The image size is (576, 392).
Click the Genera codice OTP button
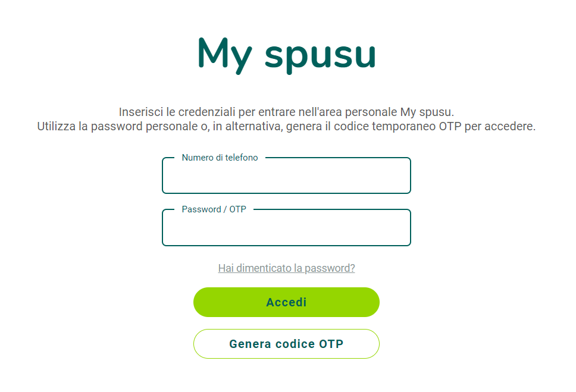(x=286, y=344)
